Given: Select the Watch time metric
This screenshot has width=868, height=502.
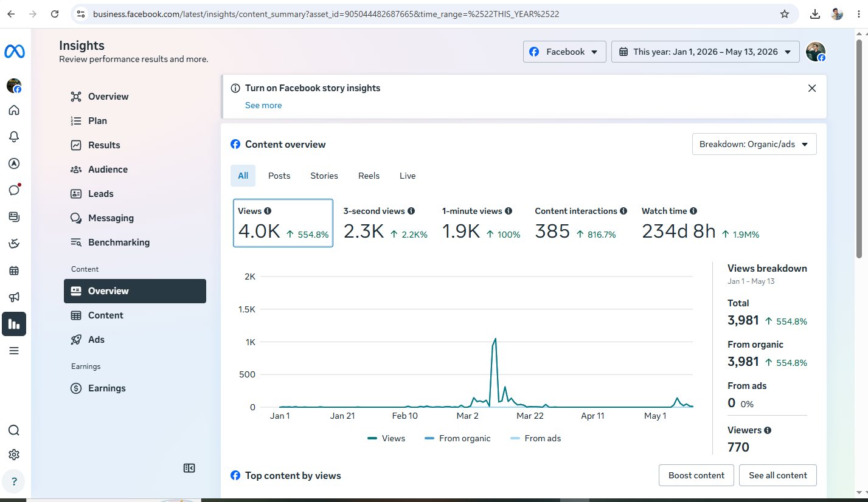Looking at the screenshot, I should [x=700, y=223].
